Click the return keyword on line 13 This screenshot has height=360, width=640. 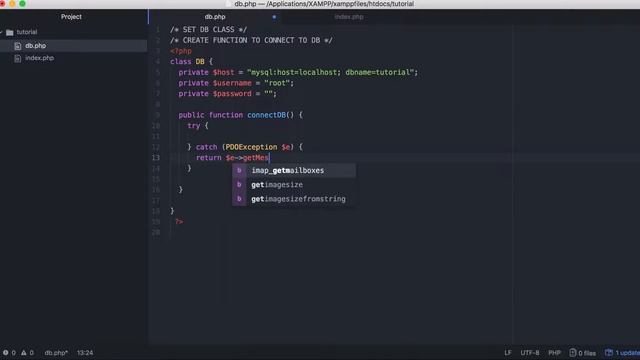pos(209,158)
